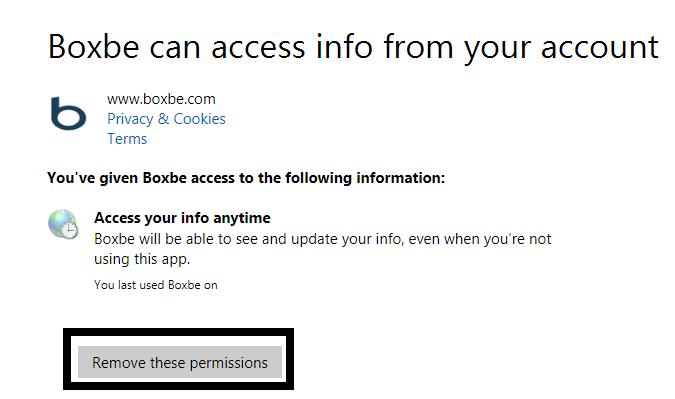Click the word "Privacy" in the blue link

coord(130,119)
